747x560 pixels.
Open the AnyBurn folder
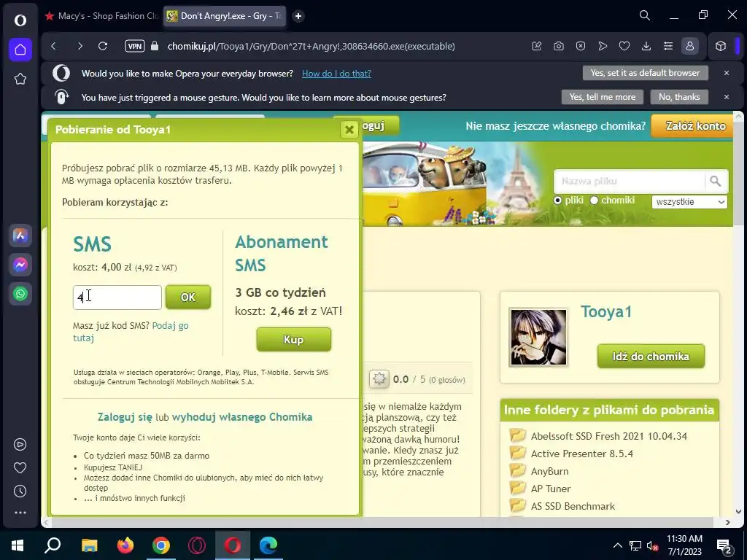(549, 472)
